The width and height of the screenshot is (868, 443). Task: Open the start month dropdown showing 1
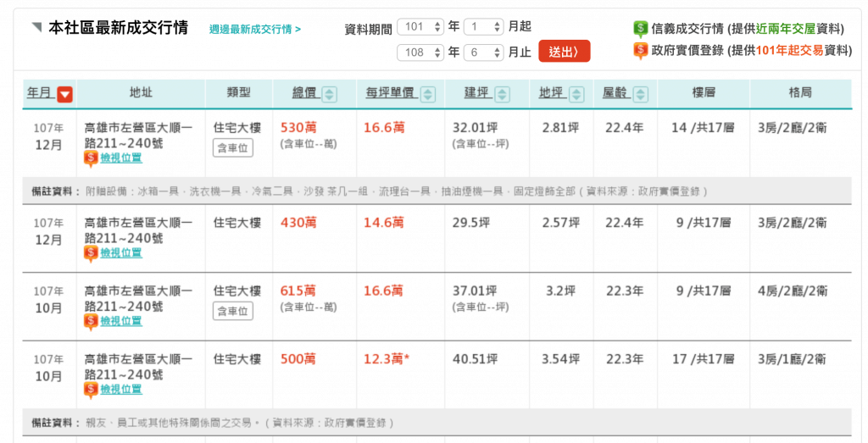coord(484,27)
